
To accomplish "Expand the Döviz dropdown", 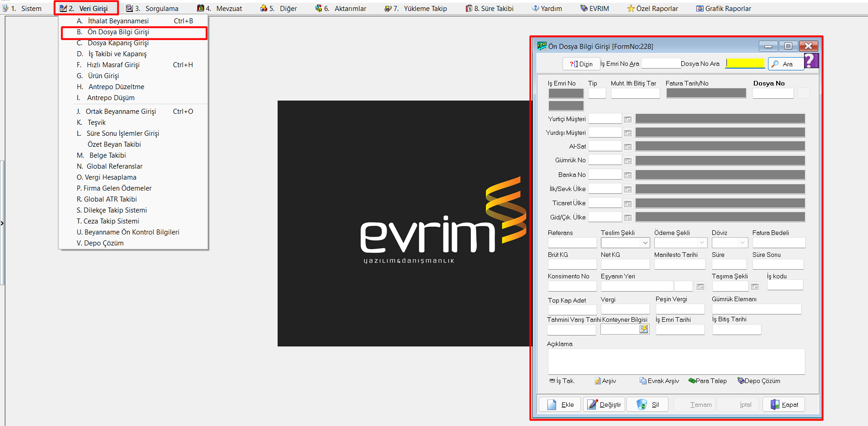I will click(743, 243).
